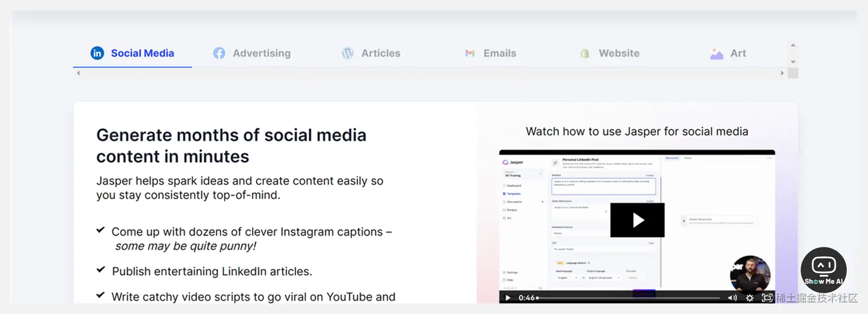
Task: Open the Website tab
Action: [610, 53]
